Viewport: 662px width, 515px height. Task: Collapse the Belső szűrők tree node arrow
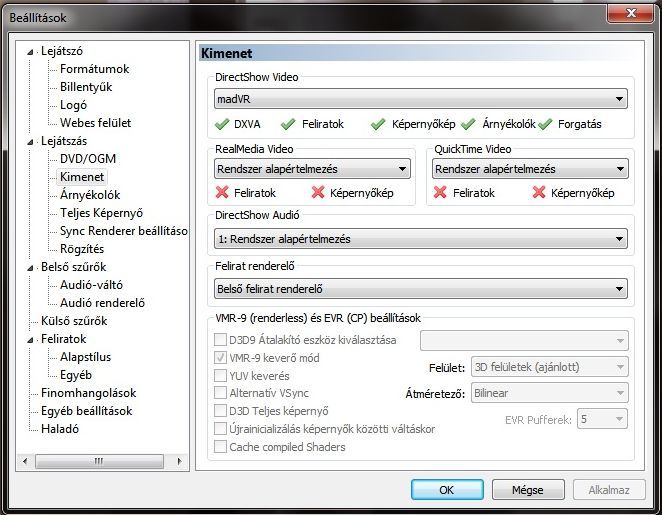[x=30, y=268]
